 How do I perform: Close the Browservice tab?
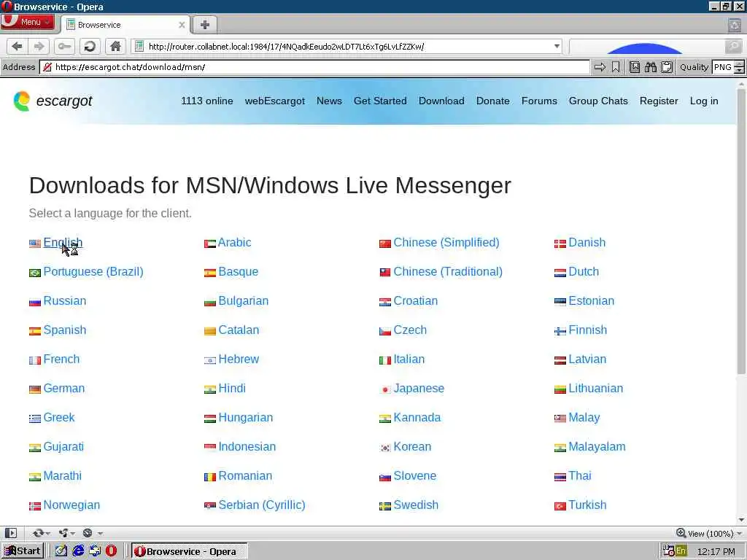pos(182,25)
